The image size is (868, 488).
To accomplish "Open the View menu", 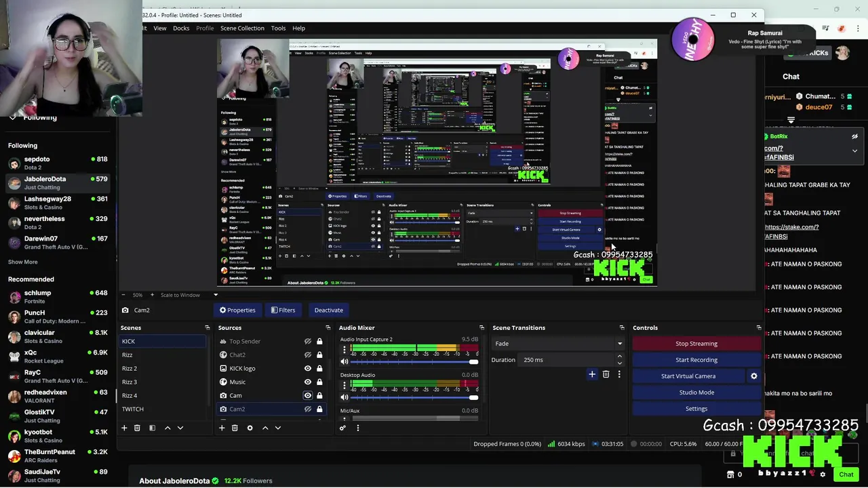I will pos(160,28).
